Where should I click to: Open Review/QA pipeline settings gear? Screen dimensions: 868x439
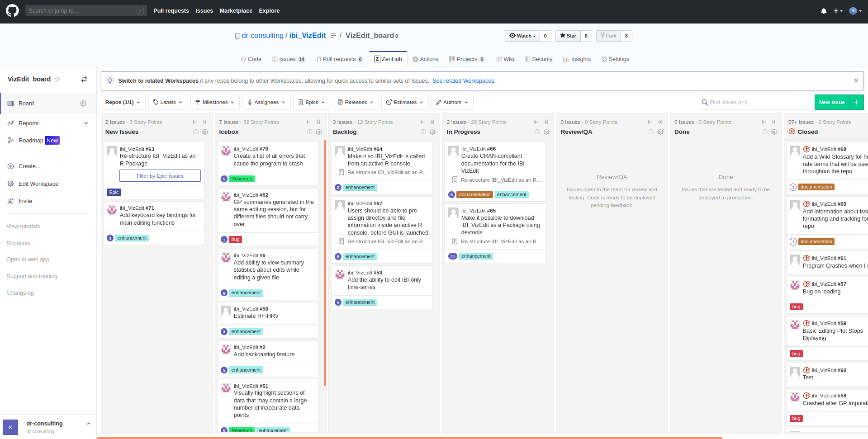(x=660, y=132)
